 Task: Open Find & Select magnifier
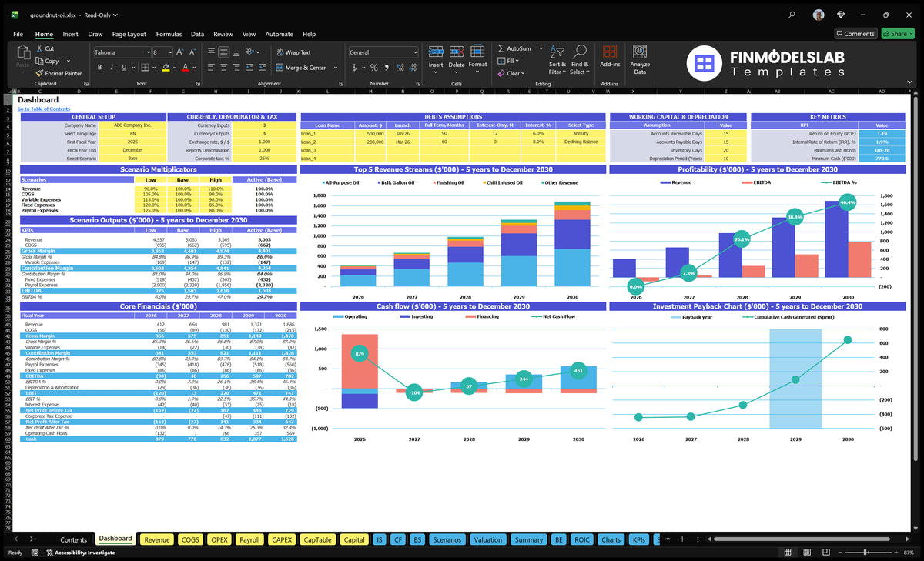pyautogui.click(x=580, y=60)
